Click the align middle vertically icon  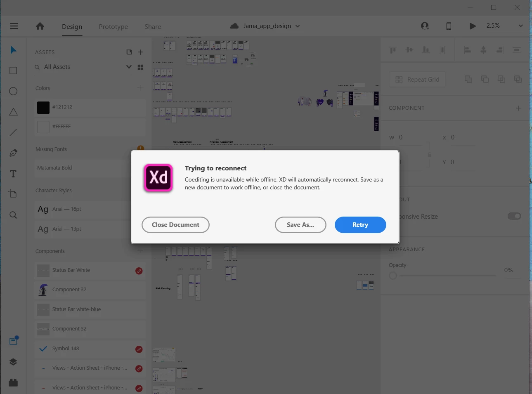click(x=409, y=50)
